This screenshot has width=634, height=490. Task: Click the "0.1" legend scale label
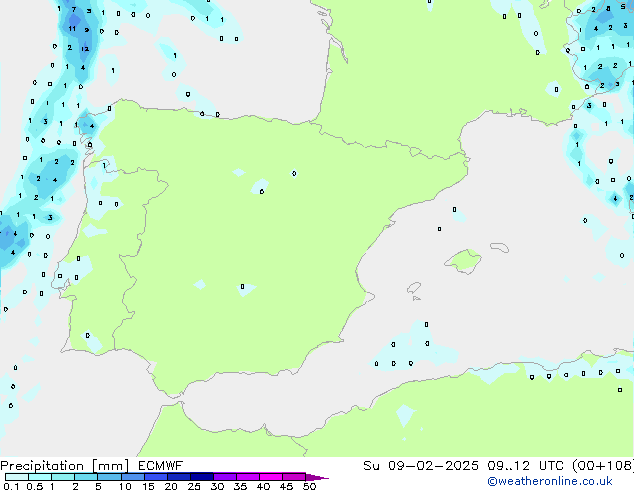pos(11,486)
